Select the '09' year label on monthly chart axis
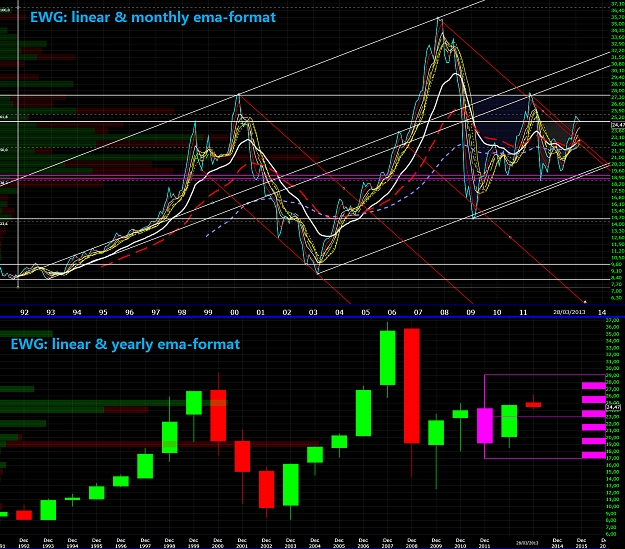The height and width of the screenshot is (549, 625). click(x=470, y=312)
